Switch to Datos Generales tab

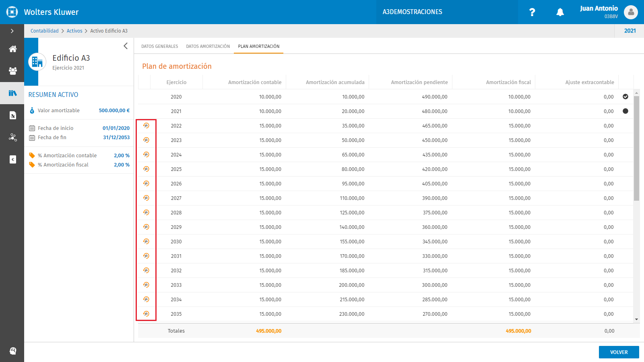click(x=159, y=46)
